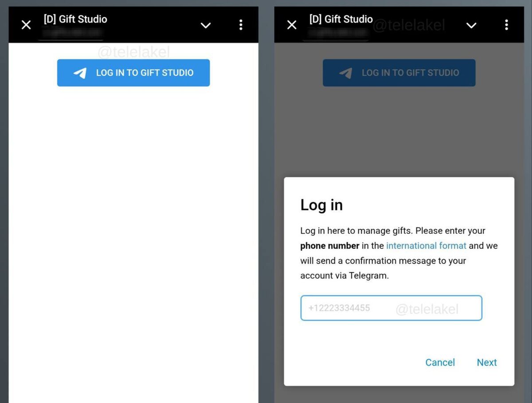Close the Gift Studio app on the undimmed screen
This screenshot has width=532, height=403.
click(26, 25)
